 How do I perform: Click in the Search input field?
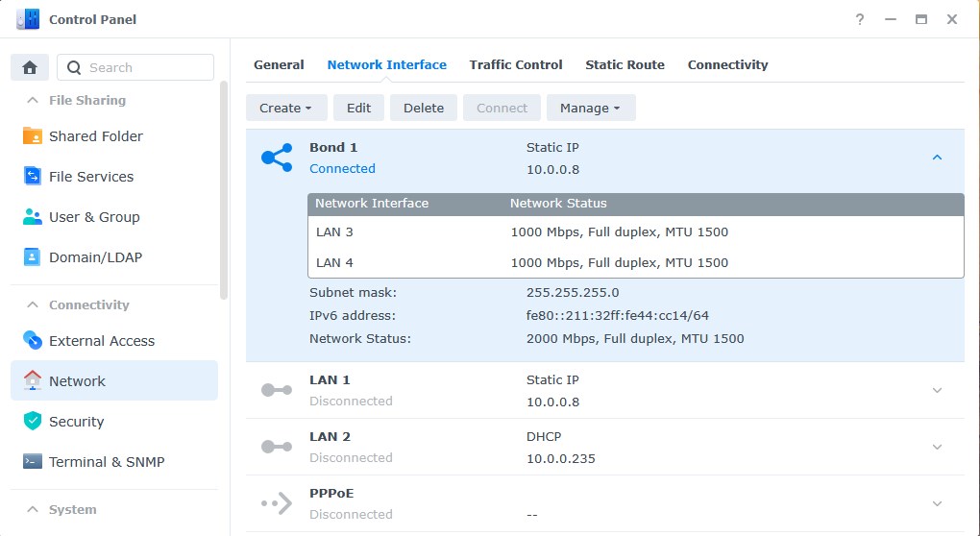[x=144, y=67]
